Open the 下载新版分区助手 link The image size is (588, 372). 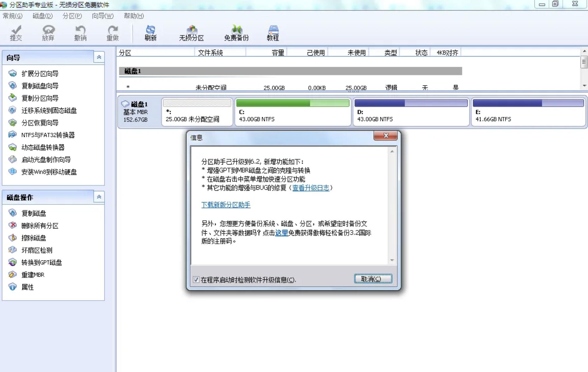click(x=226, y=205)
